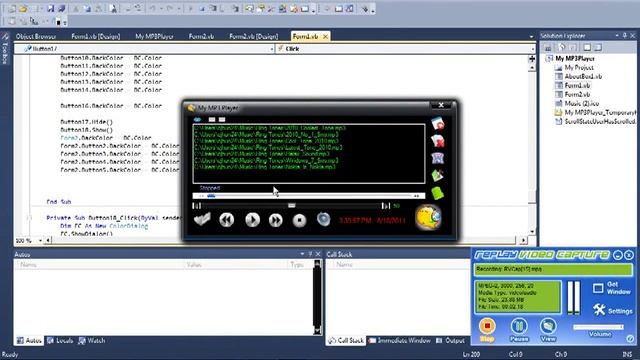The image size is (640, 360).
Task: Switch to the first Form1.vb [Design] tab
Action: click(96, 36)
